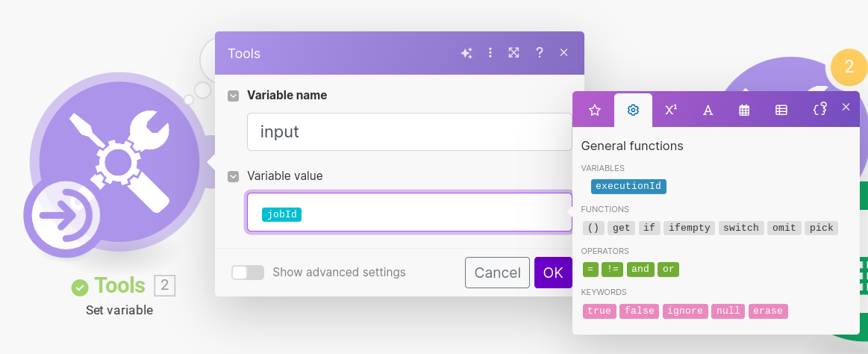The height and width of the screenshot is (354, 868).
Task: Expand the Tools dialog to fullscreen
Action: pyautogui.click(x=514, y=53)
